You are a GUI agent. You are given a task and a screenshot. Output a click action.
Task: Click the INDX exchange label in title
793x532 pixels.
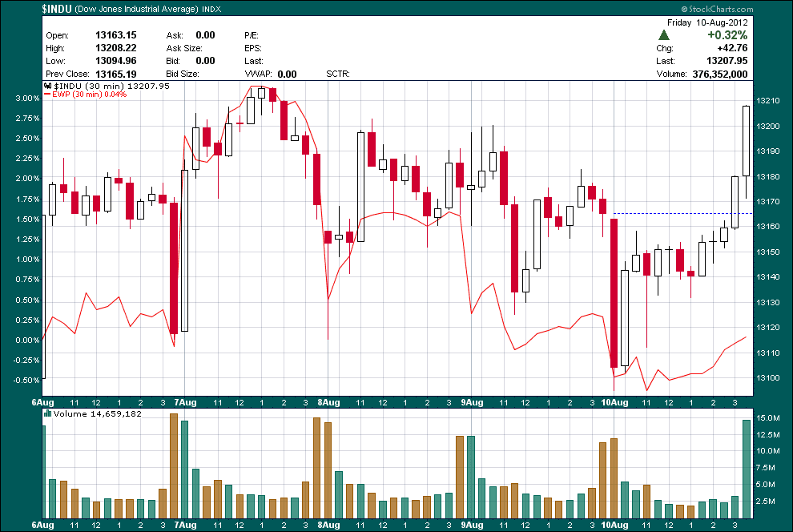point(211,9)
